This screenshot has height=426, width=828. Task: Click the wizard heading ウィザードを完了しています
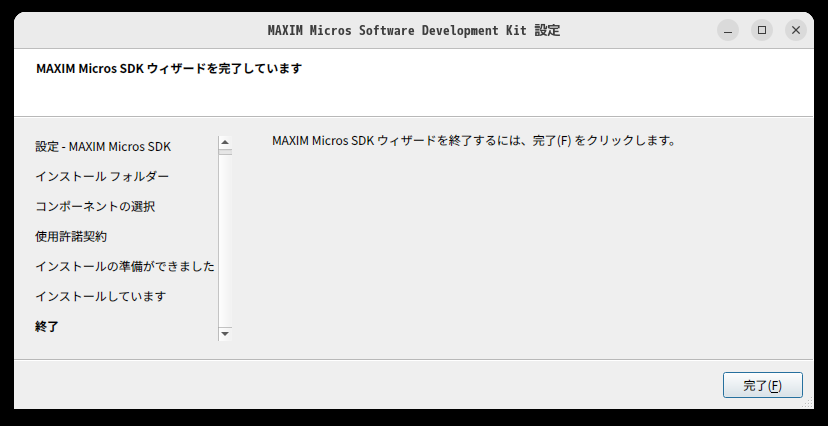coord(169,69)
